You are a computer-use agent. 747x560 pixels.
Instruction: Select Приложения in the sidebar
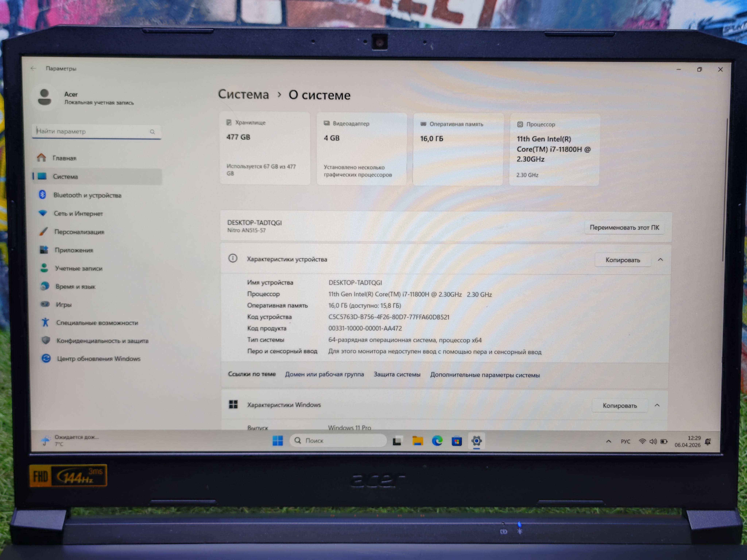74,250
